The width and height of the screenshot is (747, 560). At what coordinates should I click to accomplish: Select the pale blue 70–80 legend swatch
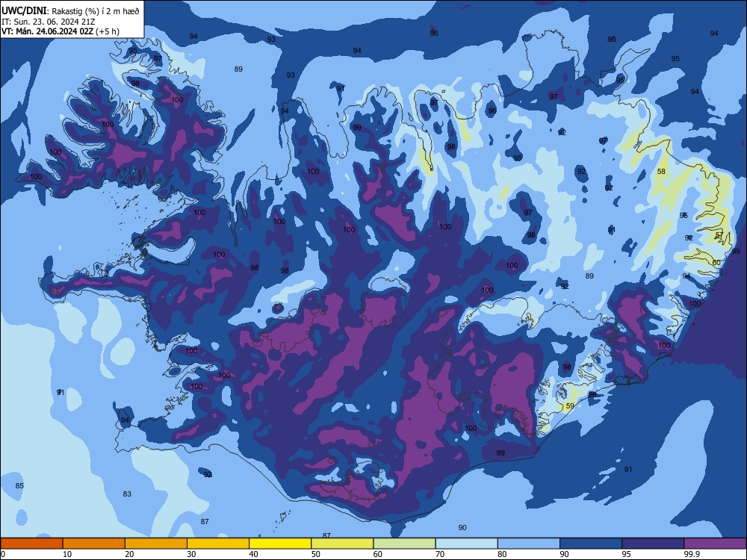(467, 544)
